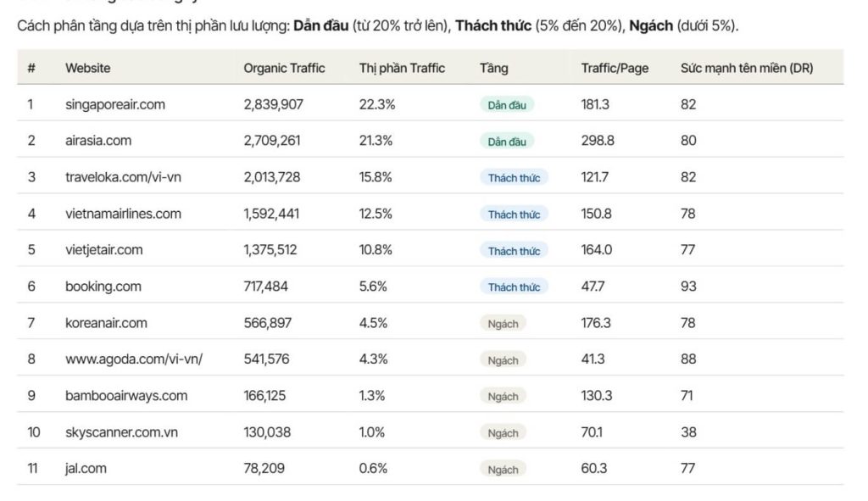Click the Thị phần Traffic column header
The height and width of the screenshot is (501, 868).
(x=402, y=68)
